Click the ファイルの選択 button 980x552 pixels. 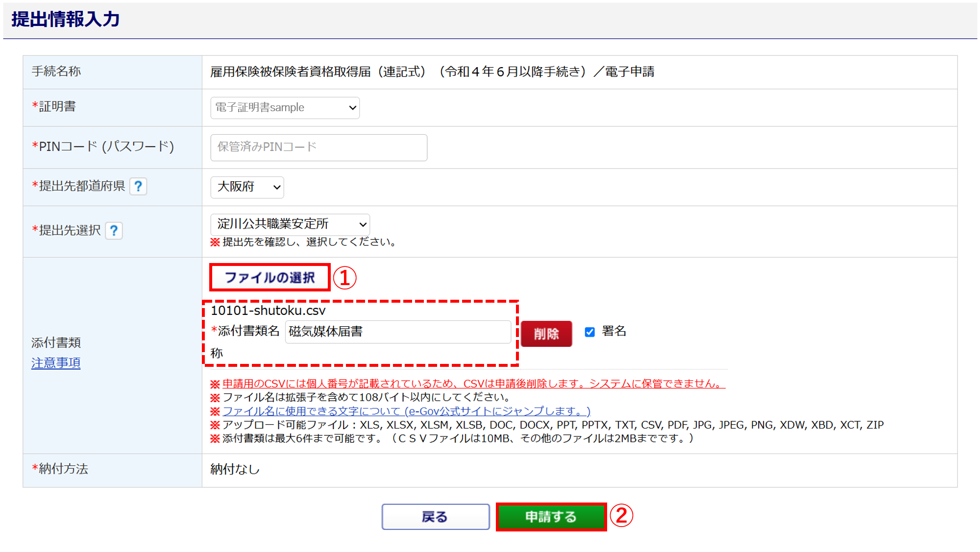tap(270, 278)
